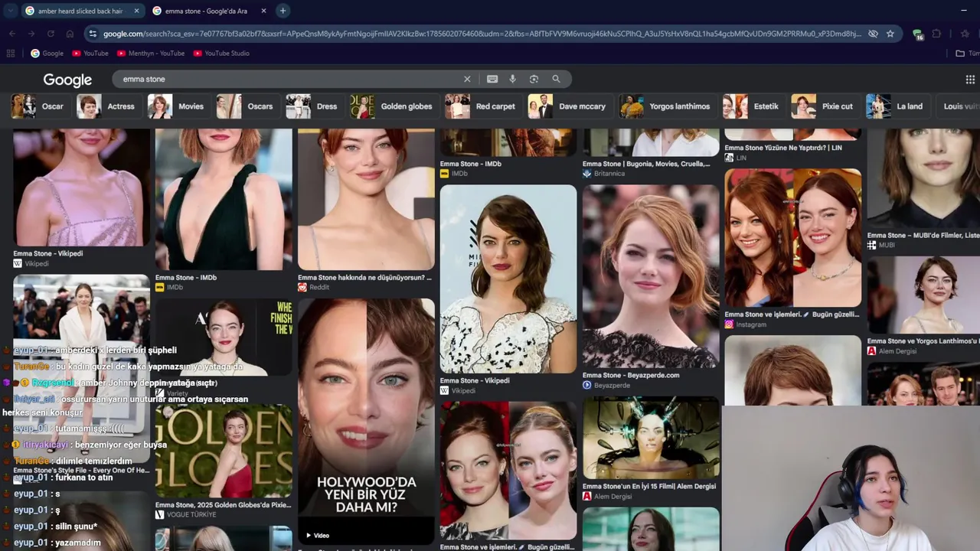
Task: Open the apps grid in the bookmarks bar
Action: tap(11, 54)
